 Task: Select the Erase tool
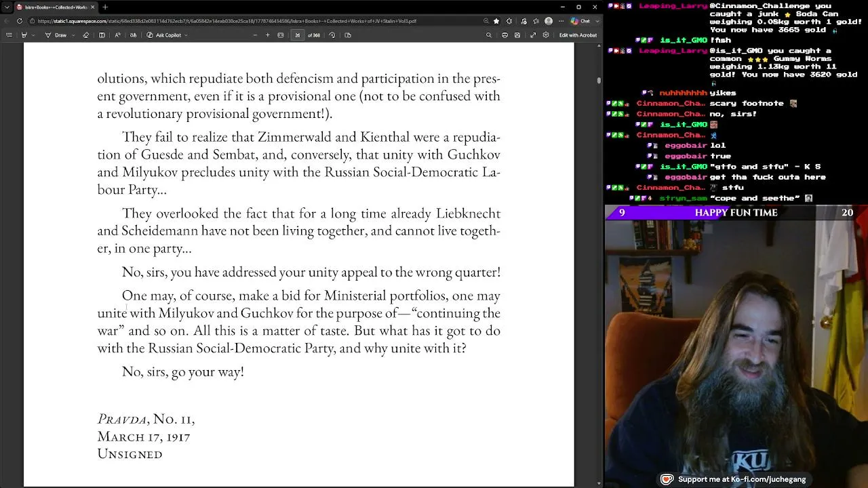point(86,35)
